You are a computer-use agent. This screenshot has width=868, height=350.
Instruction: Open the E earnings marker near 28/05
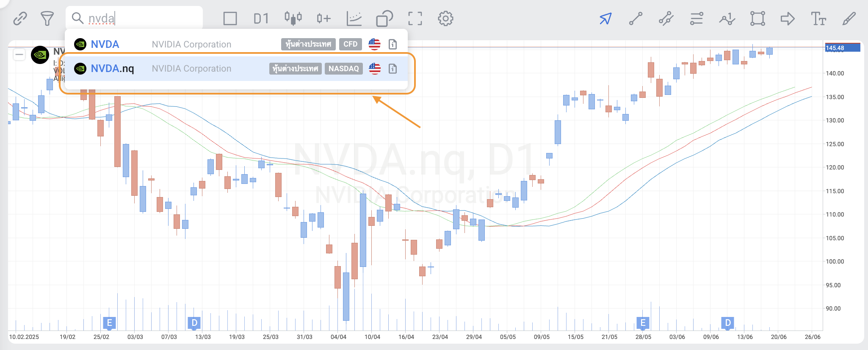643,323
